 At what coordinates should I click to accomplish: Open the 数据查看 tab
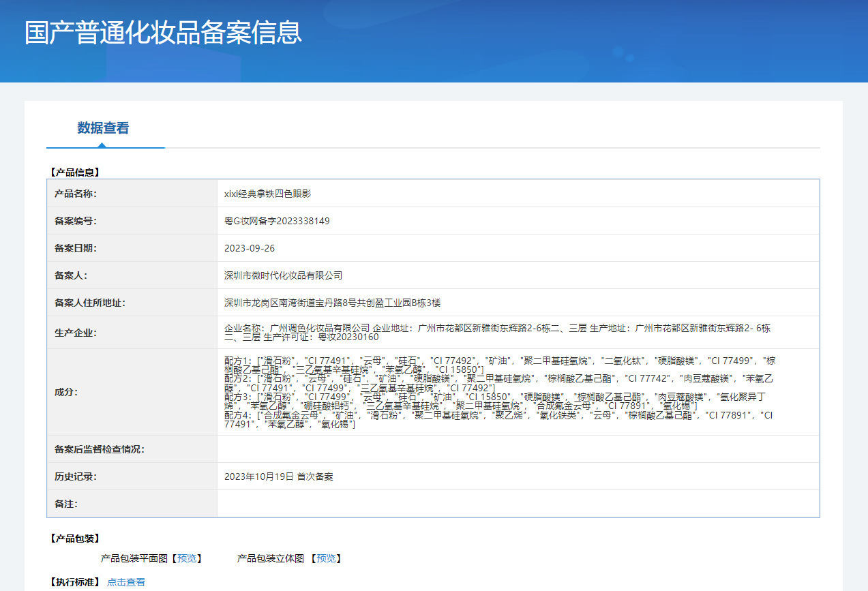click(x=103, y=128)
